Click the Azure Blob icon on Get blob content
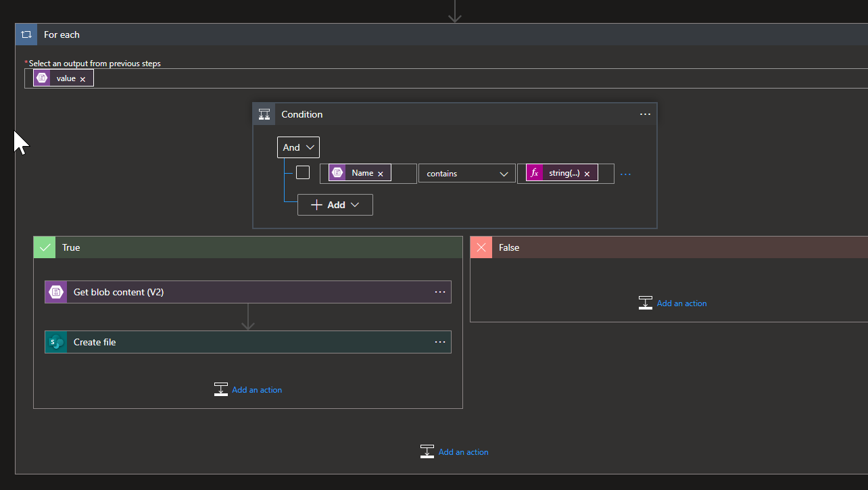Viewport: 868px width, 490px height. (x=56, y=292)
